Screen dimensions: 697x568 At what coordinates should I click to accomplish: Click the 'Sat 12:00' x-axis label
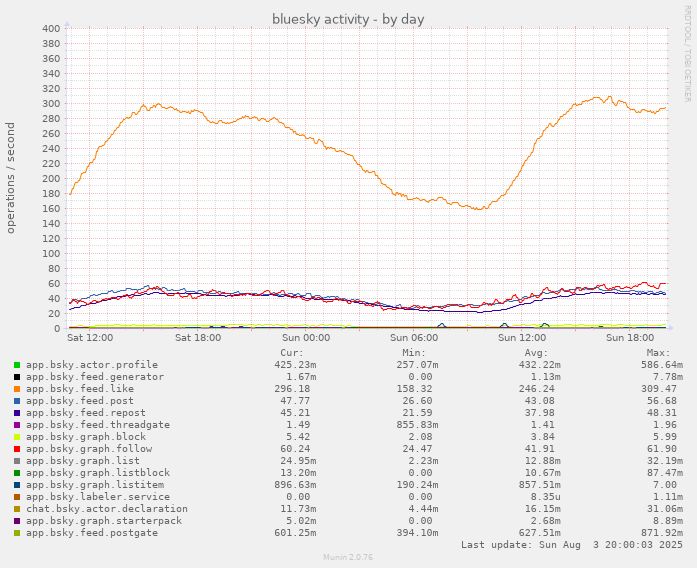tap(90, 338)
